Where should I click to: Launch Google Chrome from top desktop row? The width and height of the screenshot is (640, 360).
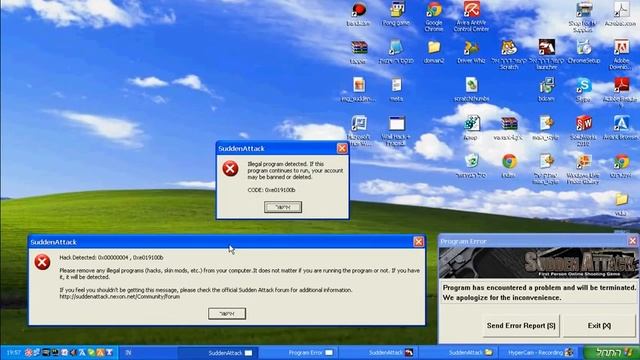click(x=434, y=16)
